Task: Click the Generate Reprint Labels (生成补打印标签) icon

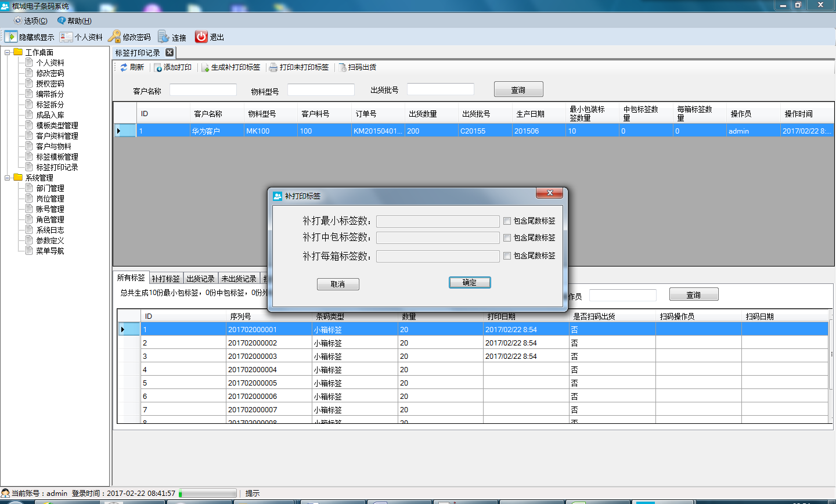Action: click(x=206, y=67)
